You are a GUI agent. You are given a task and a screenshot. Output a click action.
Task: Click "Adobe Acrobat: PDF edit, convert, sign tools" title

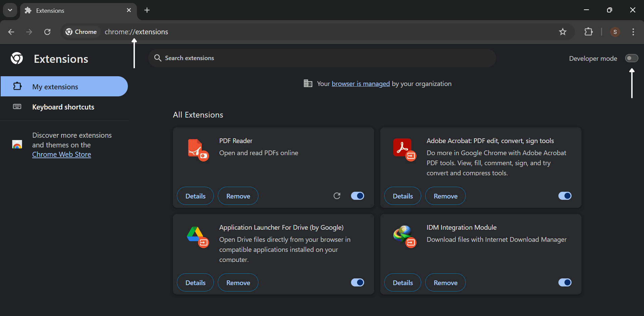(490, 141)
